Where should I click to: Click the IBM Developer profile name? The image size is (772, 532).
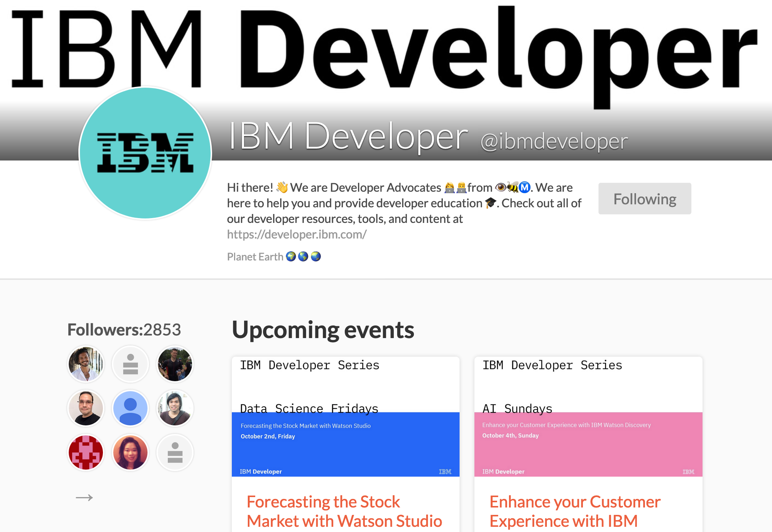pyautogui.click(x=348, y=136)
